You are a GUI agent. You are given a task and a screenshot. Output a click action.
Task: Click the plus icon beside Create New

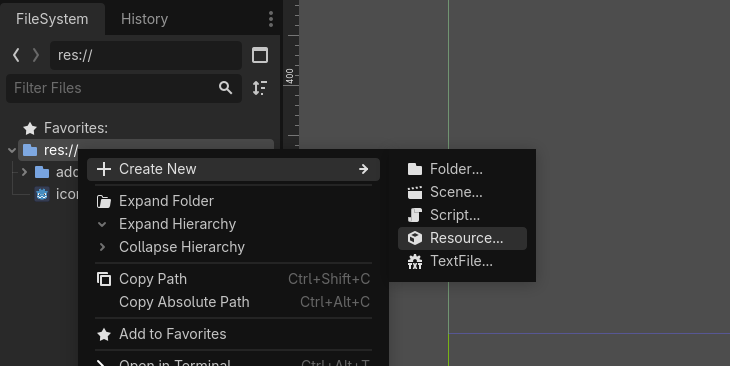(x=104, y=169)
